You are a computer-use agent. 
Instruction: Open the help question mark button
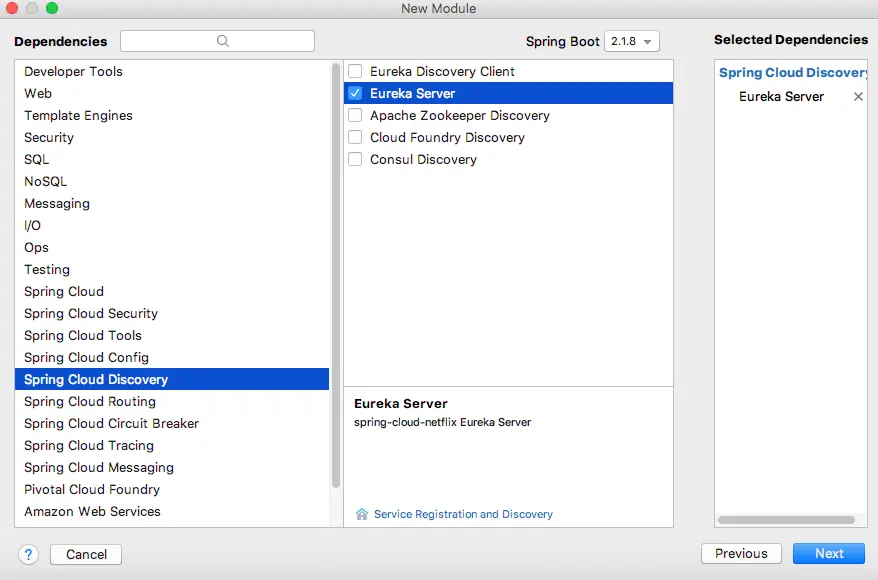point(29,554)
